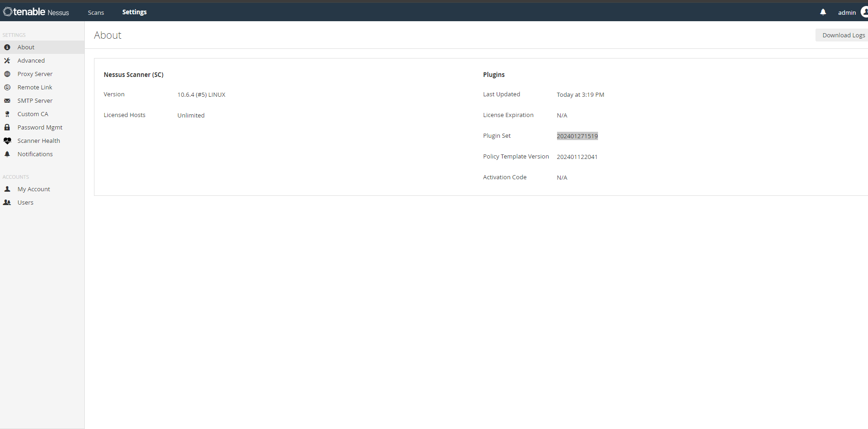Click the highlighted Plugin Set value 202401271519
Viewport: 868px width, 429px height.
577,136
